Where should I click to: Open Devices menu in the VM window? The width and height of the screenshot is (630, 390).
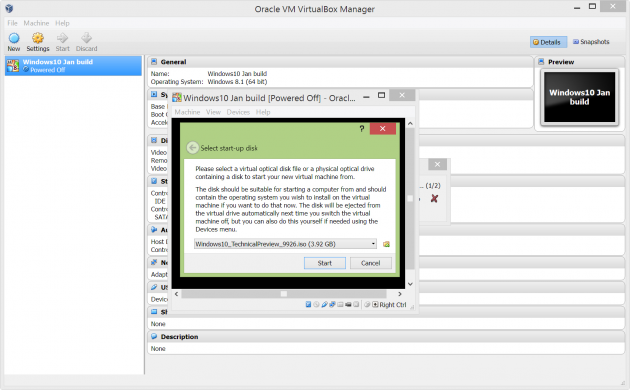point(238,112)
